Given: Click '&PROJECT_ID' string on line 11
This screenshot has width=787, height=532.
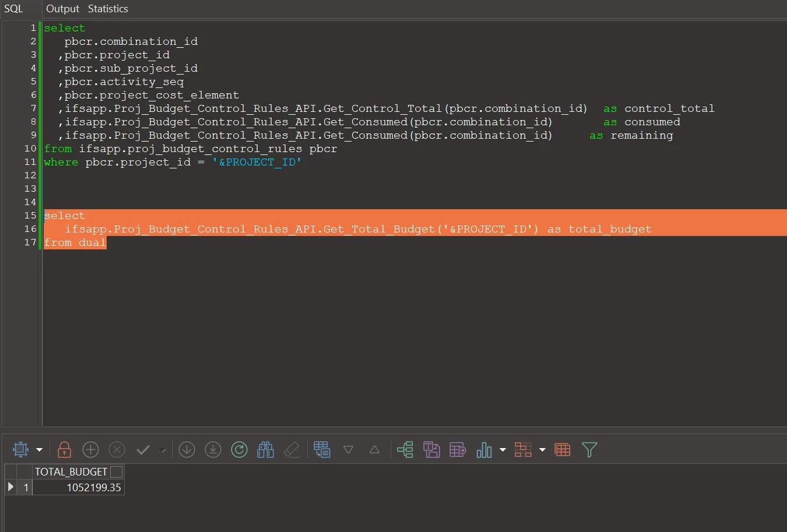Looking at the screenshot, I should coord(257,162).
